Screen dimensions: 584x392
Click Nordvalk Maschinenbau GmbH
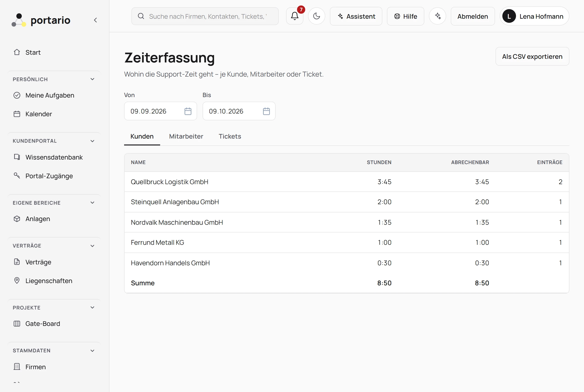point(177,222)
